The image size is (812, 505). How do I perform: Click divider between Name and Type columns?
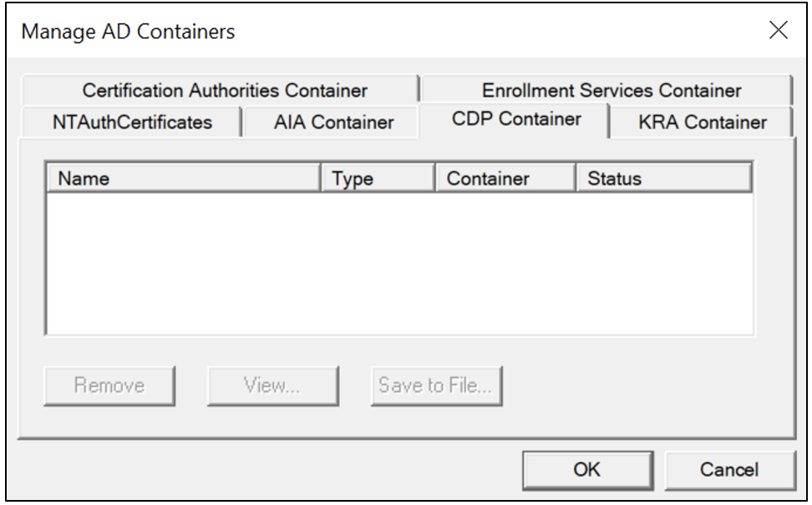tap(321, 178)
